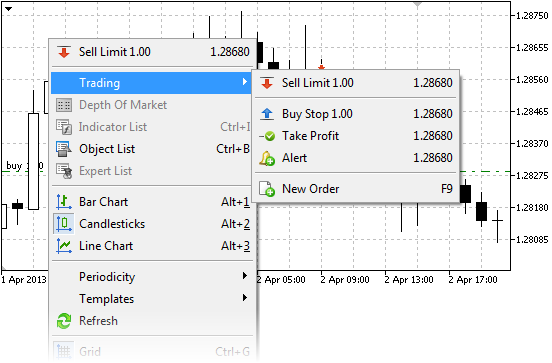Expand the Templates submenu arrow
The image size is (552, 363).
[x=245, y=298]
